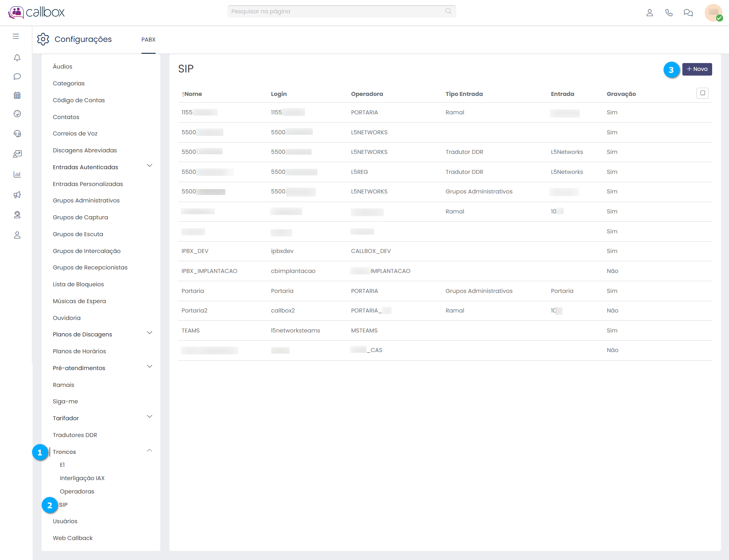Expand the Planos de Discagens menu

click(x=149, y=333)
